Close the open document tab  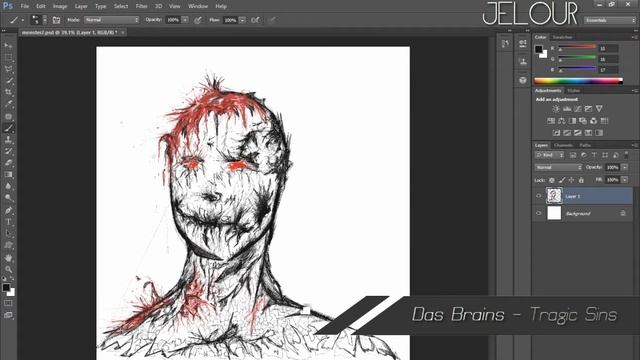(122, 32)
